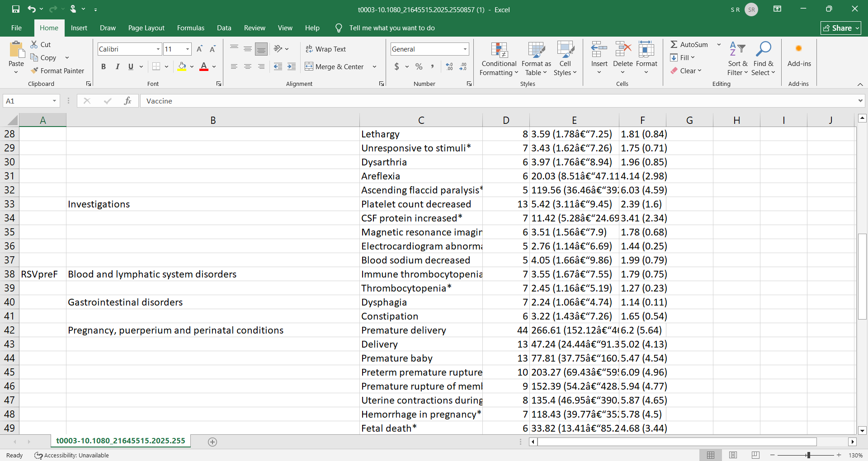This screenshot has height=461, width=868.
Task: Open the Number Format dropdown
Action: pyautogui.click(x=465, y=49)
